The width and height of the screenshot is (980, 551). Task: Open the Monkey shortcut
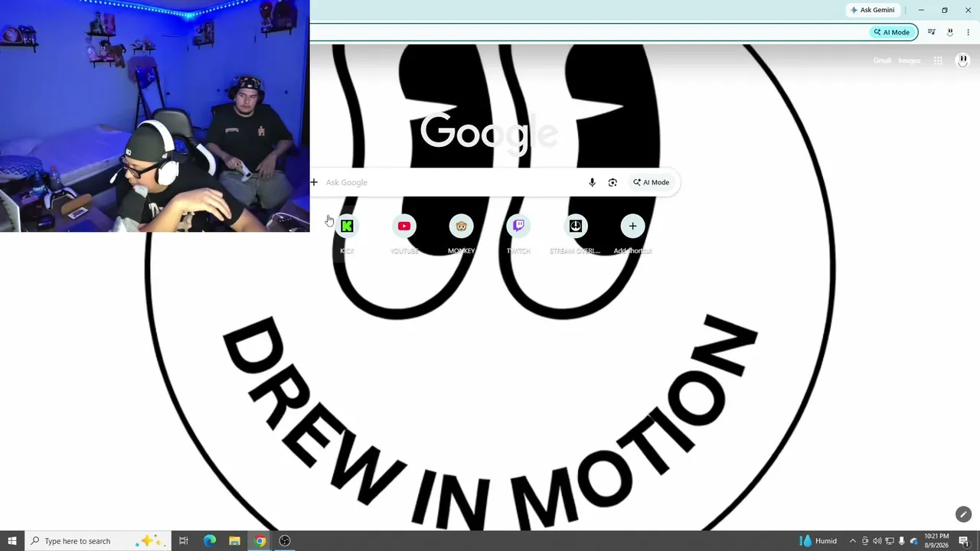tap(461, 227)
